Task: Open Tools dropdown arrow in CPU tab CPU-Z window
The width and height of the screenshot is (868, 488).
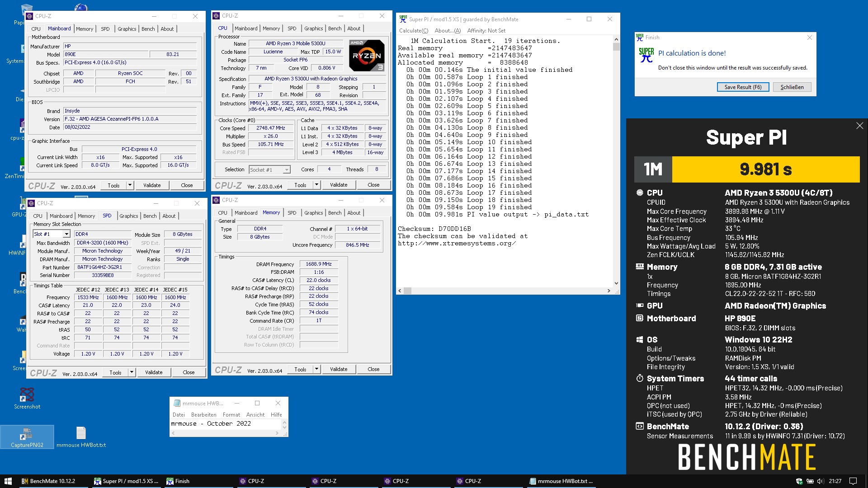Action: pos(317,185)
